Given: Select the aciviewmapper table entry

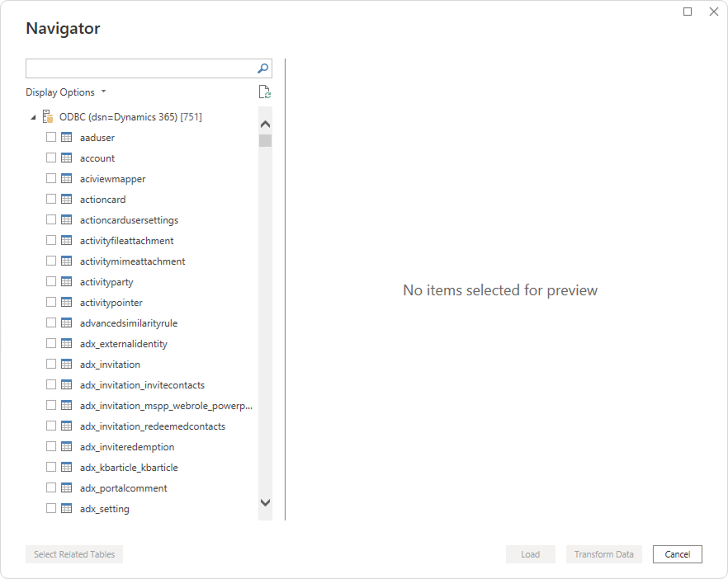Looking at the screenshot, I should point(112,179).
